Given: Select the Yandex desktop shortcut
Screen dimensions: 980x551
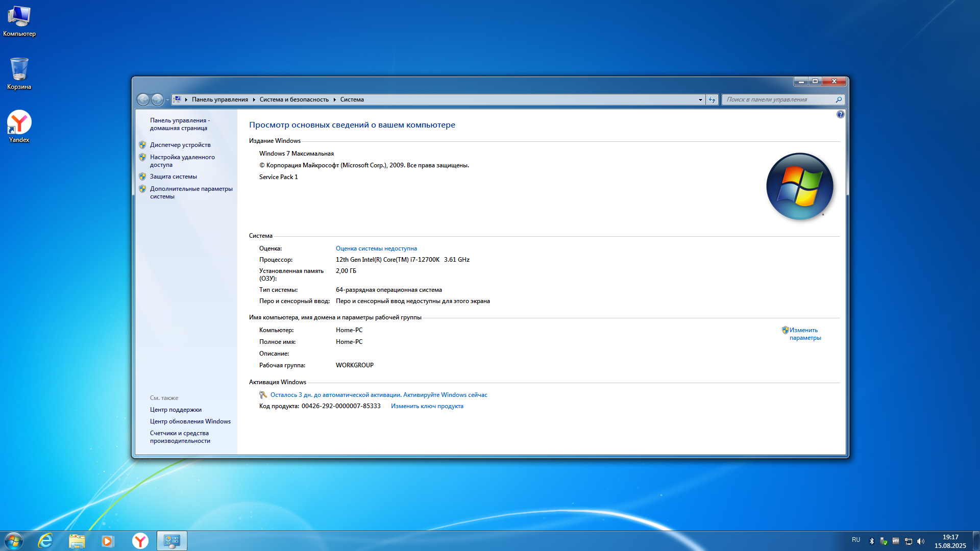Looking at the screenshot, I should point(19,127).
